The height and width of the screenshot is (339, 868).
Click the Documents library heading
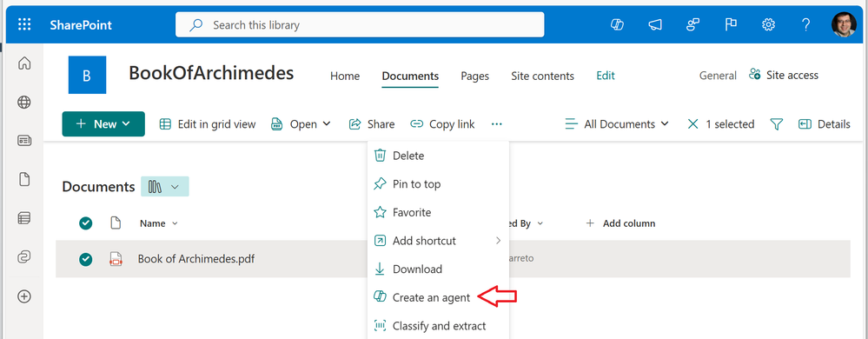coord(98,187)
